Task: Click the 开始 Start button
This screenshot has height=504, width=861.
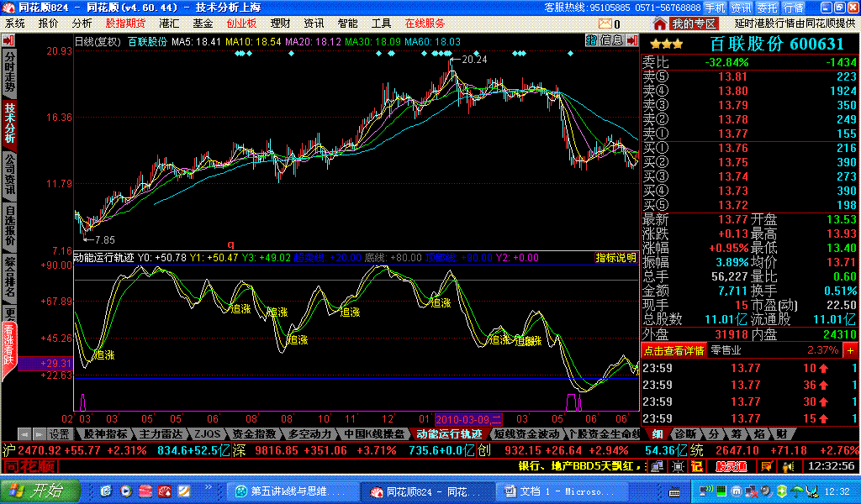Action: [40, 491]
